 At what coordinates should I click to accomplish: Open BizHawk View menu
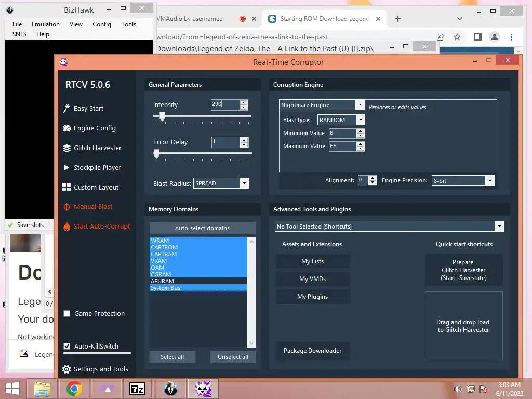pos(76,24)
